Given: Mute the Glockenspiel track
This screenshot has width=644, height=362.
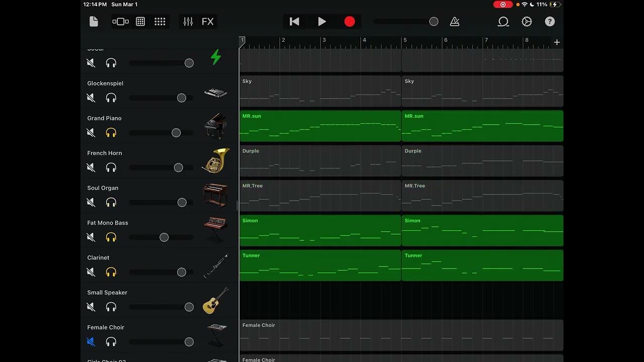Looking at the screenshot, I should point(91,98).
